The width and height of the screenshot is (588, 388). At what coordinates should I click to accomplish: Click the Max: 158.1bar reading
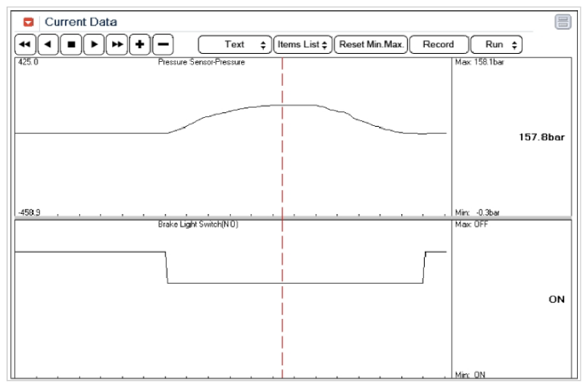[479, 62]
